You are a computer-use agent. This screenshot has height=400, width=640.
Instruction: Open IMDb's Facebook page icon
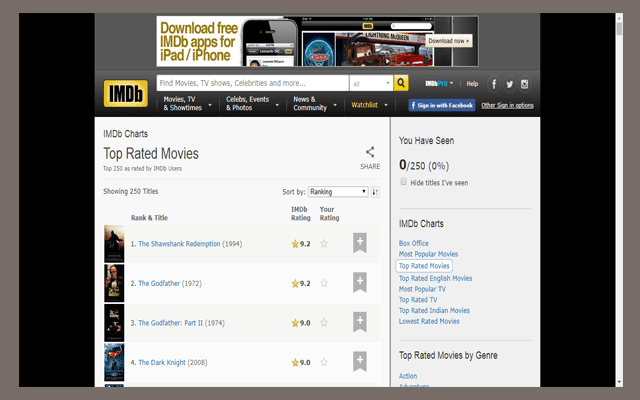click(x=494, y=84)
